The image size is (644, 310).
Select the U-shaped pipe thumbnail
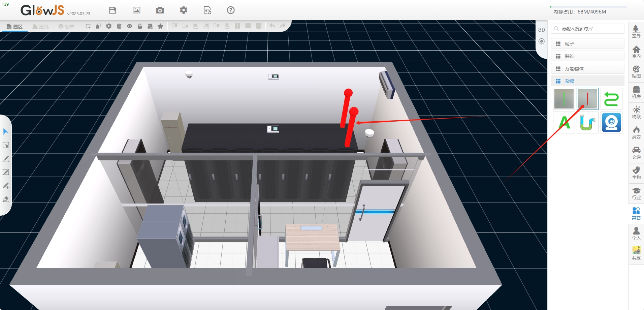point(587,122)
